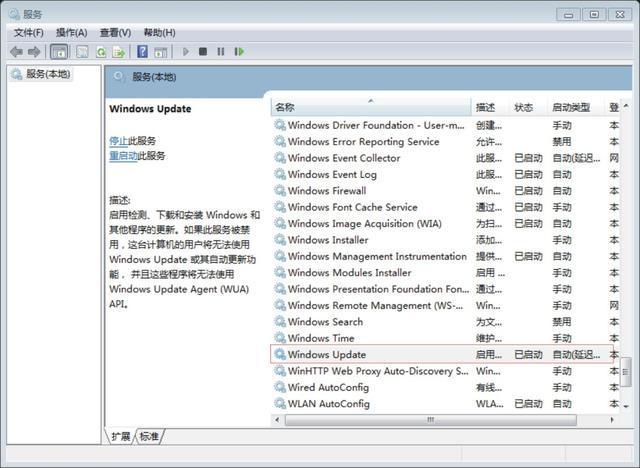Select 服务(本地) in the left tree
This screenshot has height=468, width=640.
pyautogui.click(x=41, y=74)
